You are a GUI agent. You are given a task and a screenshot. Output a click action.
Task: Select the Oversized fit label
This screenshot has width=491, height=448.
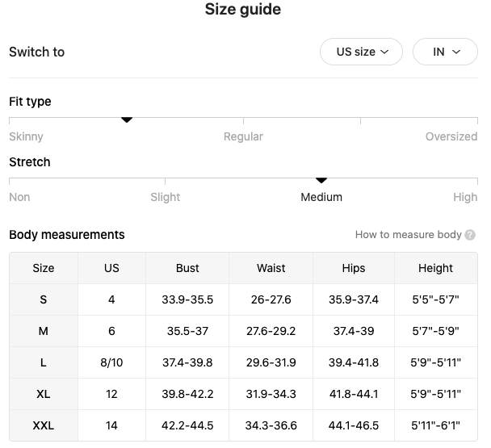point(451,136)
